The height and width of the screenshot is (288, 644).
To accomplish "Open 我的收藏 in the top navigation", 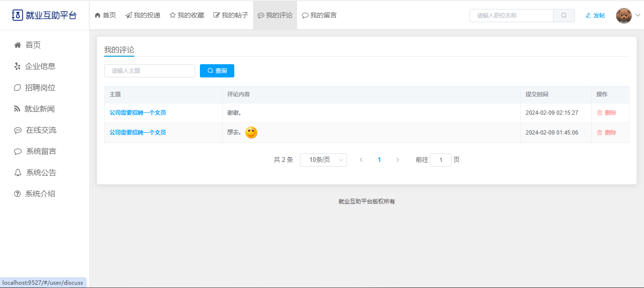I will (187, 15).
